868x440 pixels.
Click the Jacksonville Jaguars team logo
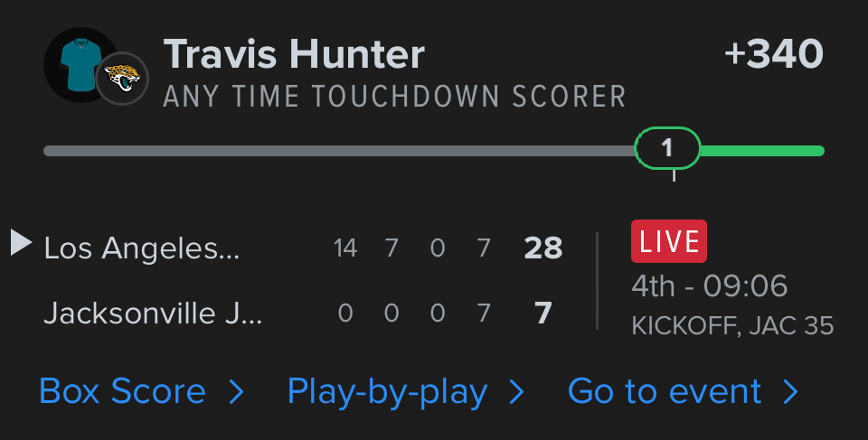coord(122,78)
